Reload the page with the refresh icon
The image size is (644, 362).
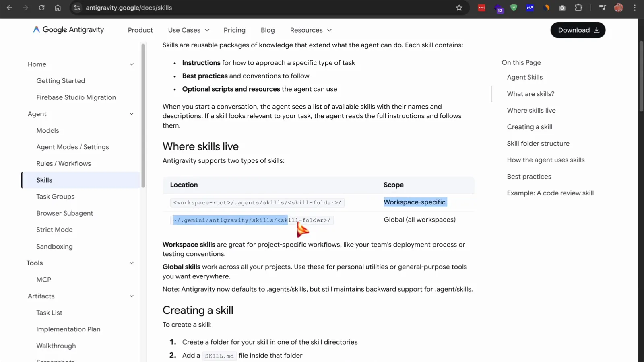tap(41, 8)
